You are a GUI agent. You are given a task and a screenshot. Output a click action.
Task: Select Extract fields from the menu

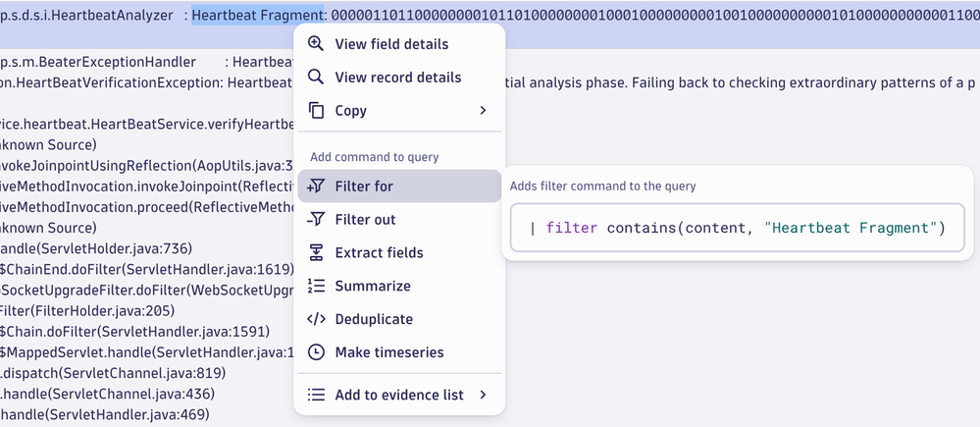pyautogui.click(x=379, y=253)
